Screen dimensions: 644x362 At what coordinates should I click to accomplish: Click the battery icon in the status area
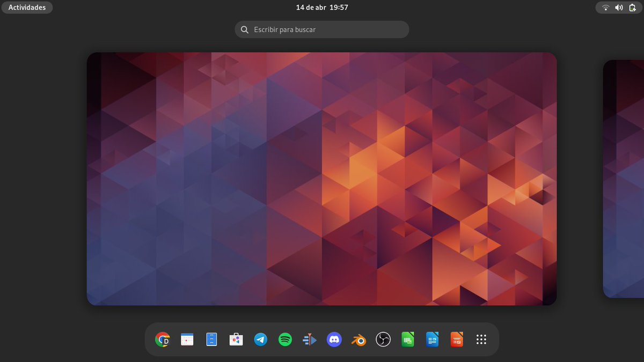[x=632, y=8]
